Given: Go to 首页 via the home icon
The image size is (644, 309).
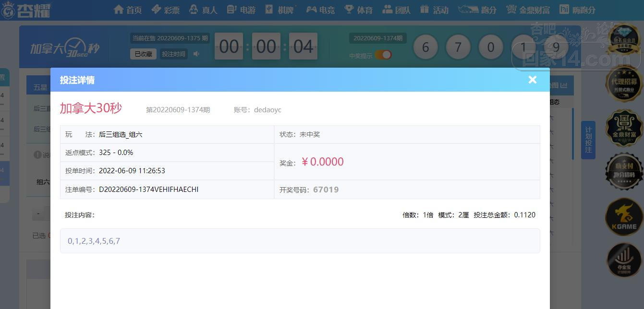Looking at the screenshot, I should coord(128,10).
